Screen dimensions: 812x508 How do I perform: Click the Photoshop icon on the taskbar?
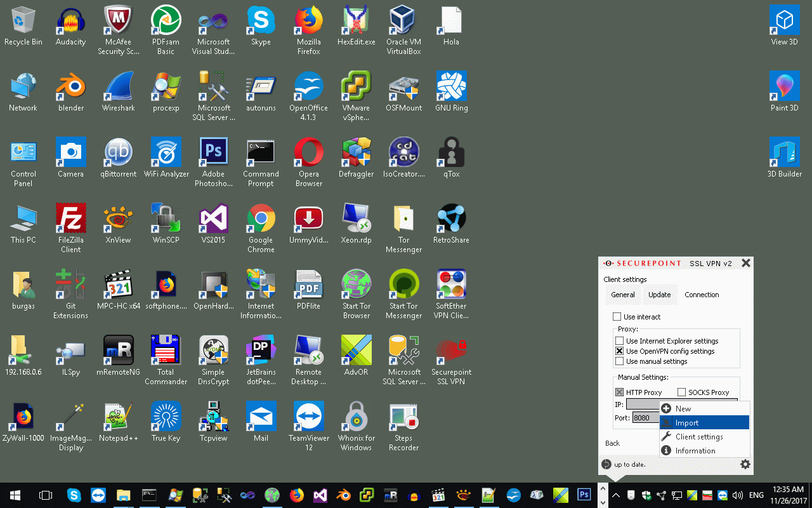tap(584, 495)
